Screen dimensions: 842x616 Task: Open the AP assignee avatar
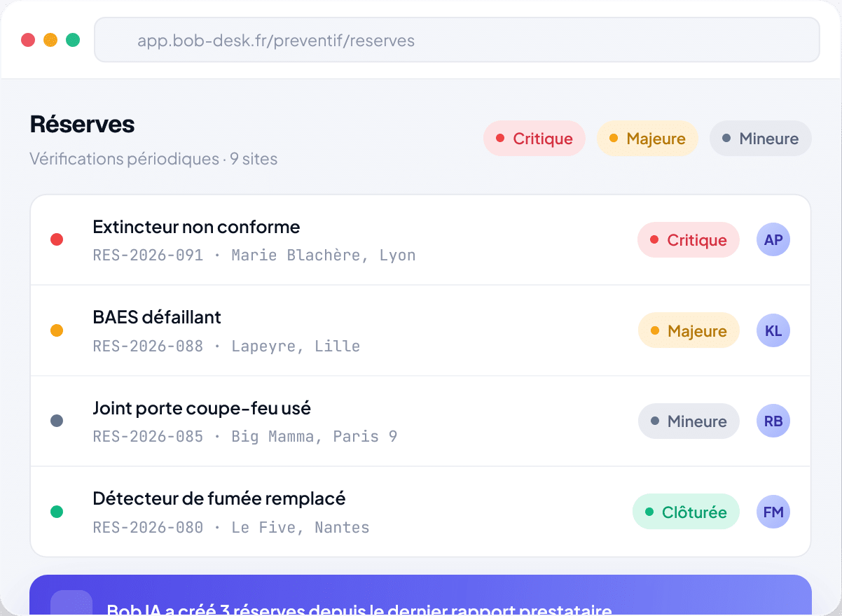pyautogui.click(x=773, y=240)
